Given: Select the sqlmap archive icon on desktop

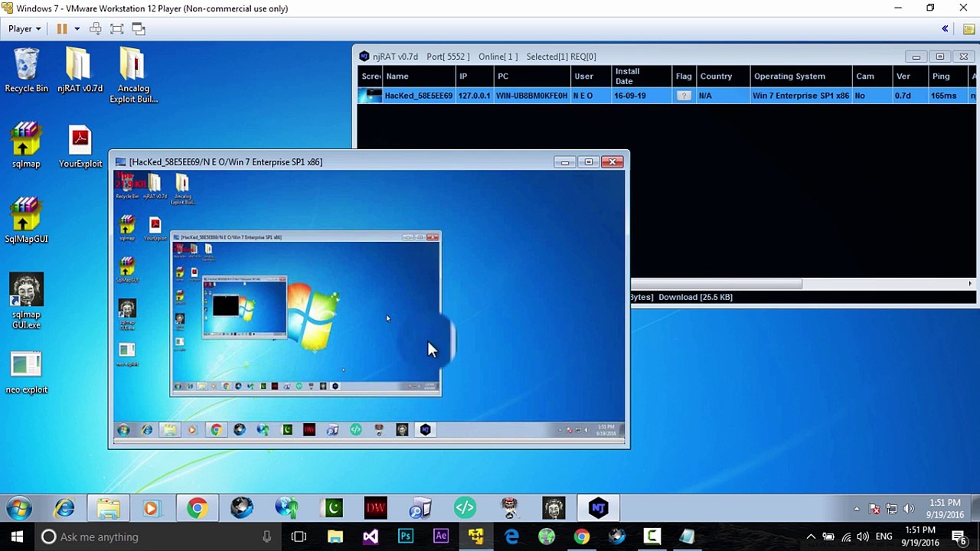Looking at the screenshot, I should pos(26,145).
